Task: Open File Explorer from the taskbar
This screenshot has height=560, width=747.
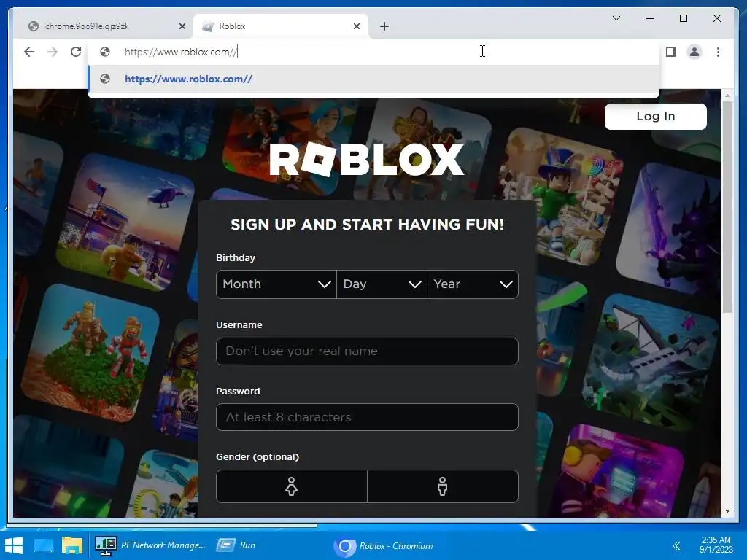Action: point(72,545)
